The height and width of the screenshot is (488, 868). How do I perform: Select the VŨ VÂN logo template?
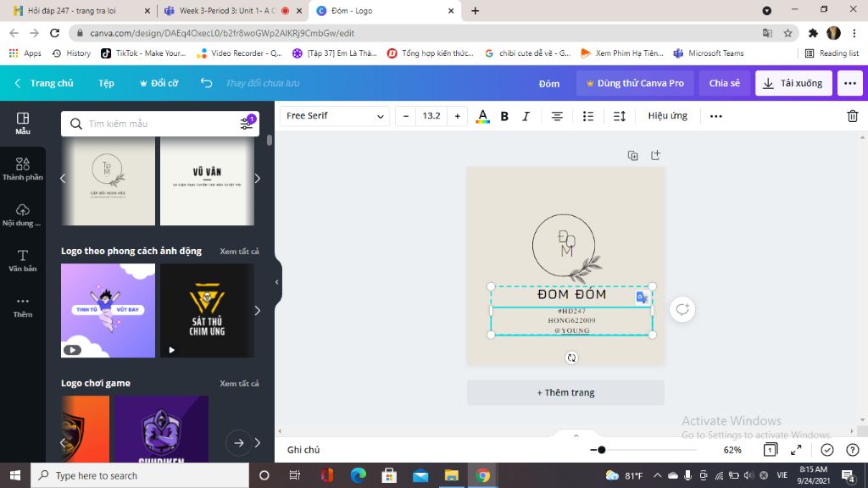coord(207,181)
